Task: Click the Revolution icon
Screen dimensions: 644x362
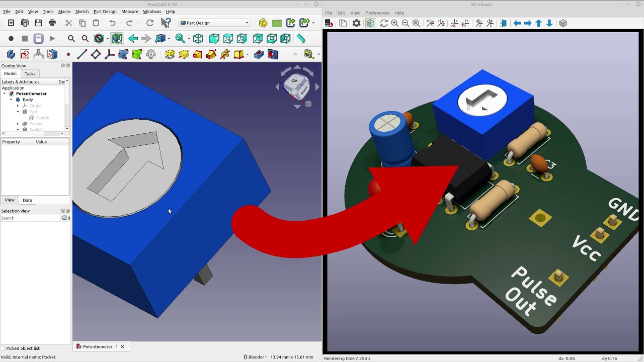Action: (184, 54)
